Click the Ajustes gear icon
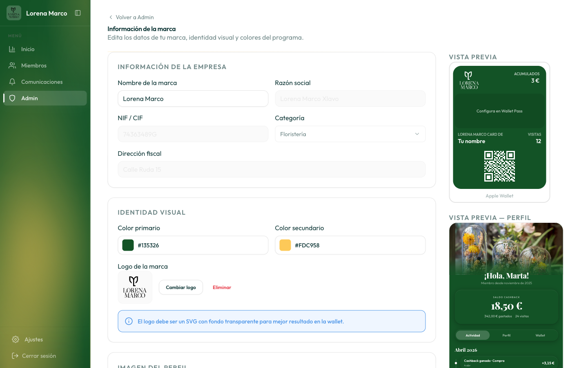 point(16,339)
